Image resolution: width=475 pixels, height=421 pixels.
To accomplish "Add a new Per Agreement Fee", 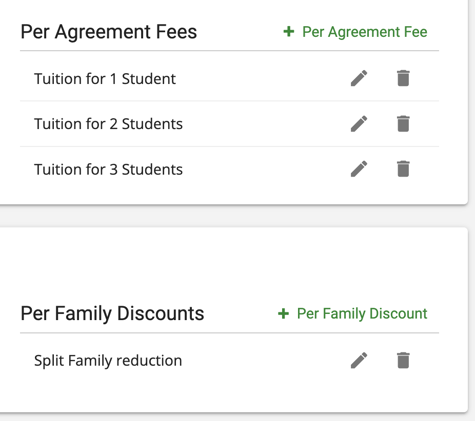I will [355, 32].
